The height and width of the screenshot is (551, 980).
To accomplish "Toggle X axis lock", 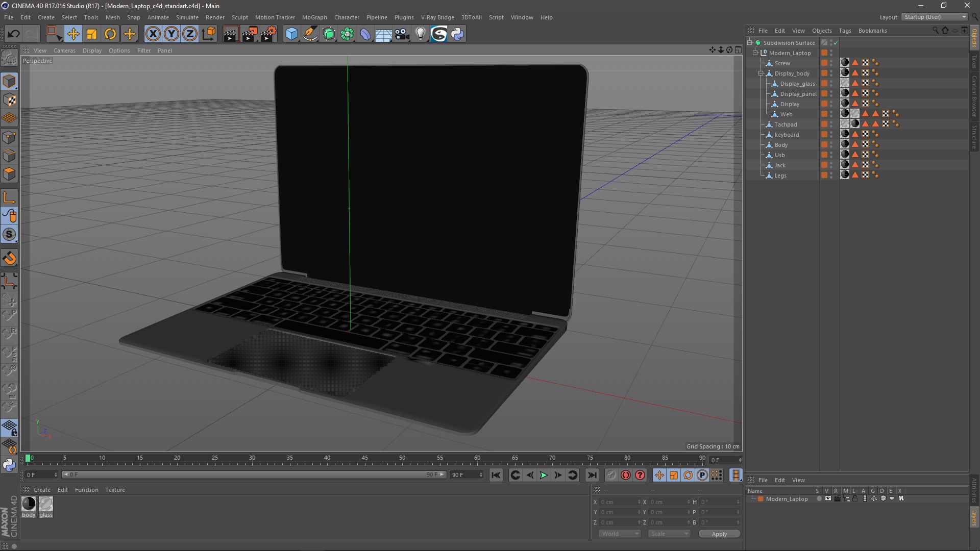I will [x=153, y=34].
